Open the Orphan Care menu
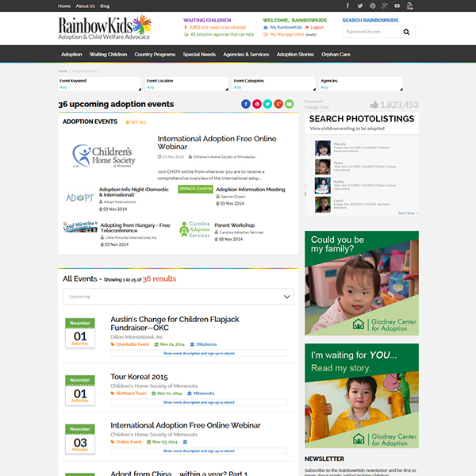Image resolution: width=476 pixels, height=476 pixels. point(336,54)
